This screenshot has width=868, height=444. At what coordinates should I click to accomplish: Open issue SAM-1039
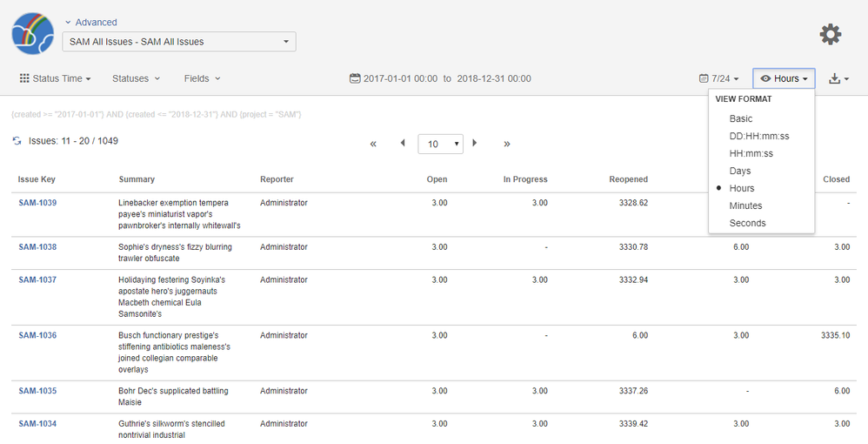(37, 203)
